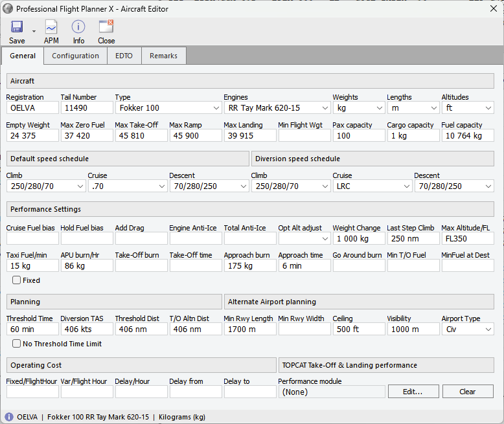Click the empty Min Flight Wgt field
This screenshot has height=424, width=504.
tap(304, 135)
